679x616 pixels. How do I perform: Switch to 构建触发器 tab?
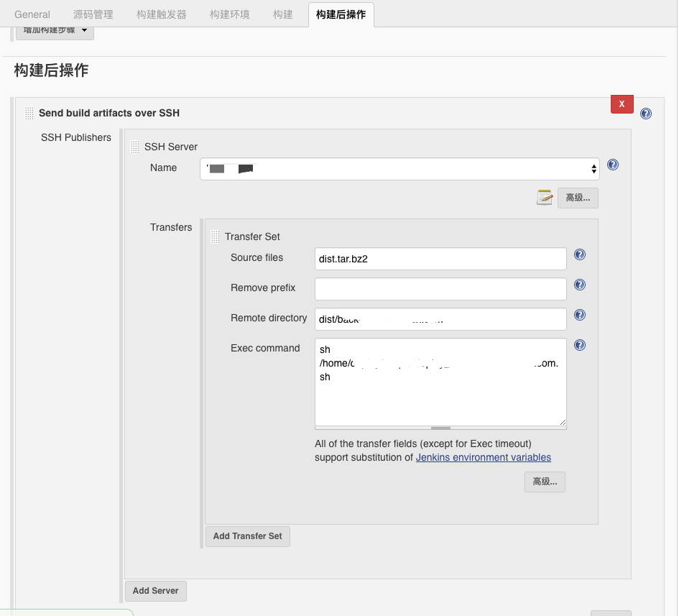pyautogui.click(x=162, y=14)
